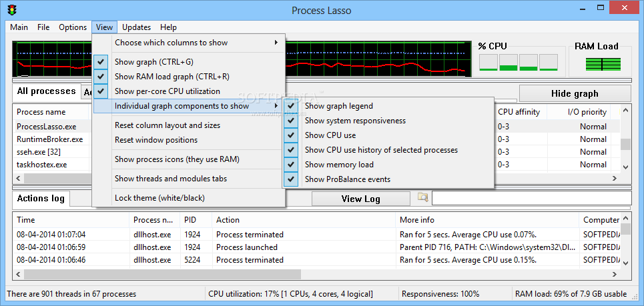Click the log search folder icon
Viewport: 644px width, 306px height.
point(422,197)
